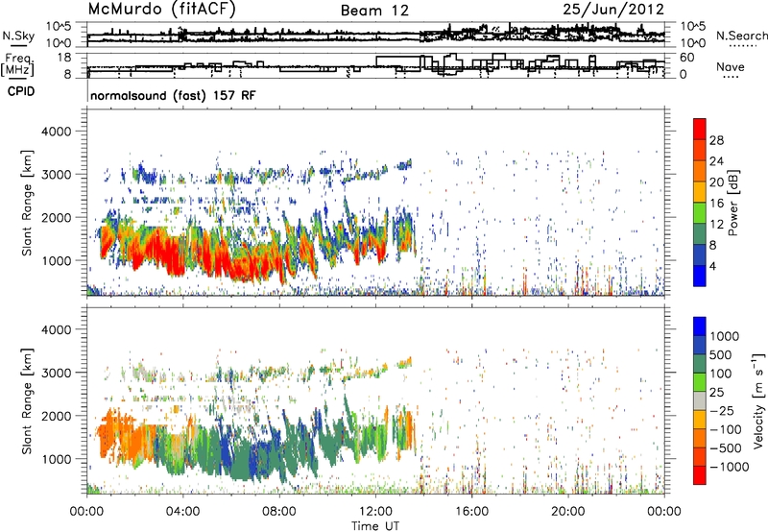
Task: Click the light green 12–16 dB Power swatch
Action: tap(700, 213)
